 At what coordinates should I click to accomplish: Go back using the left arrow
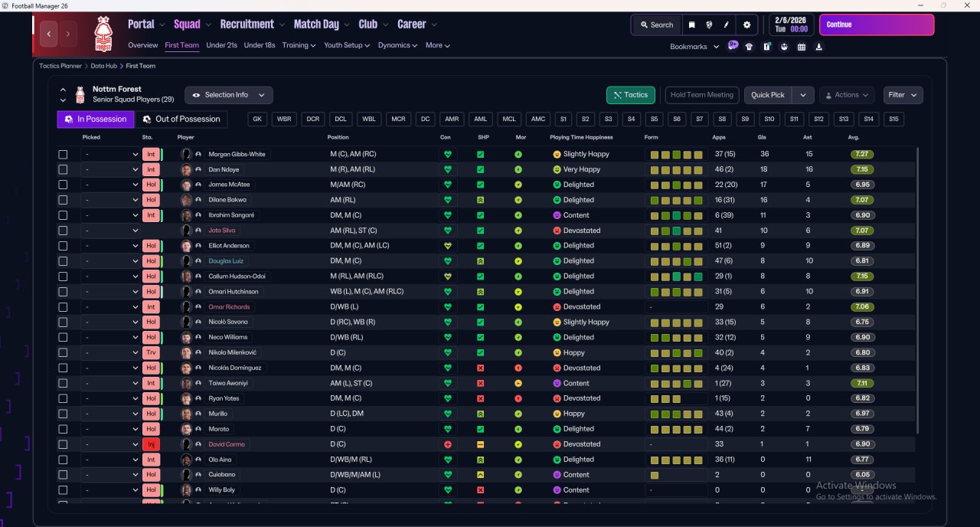(50, 34)
